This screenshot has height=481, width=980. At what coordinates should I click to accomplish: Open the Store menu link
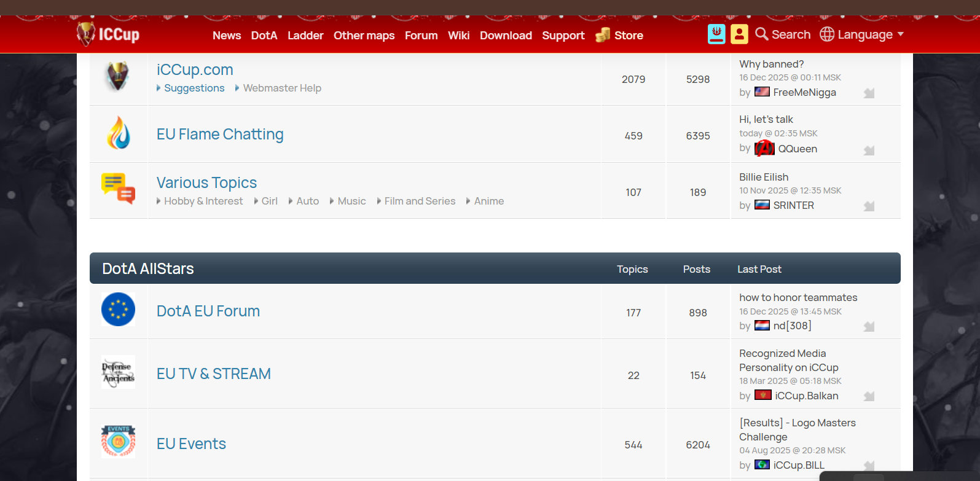click(629, 36)
